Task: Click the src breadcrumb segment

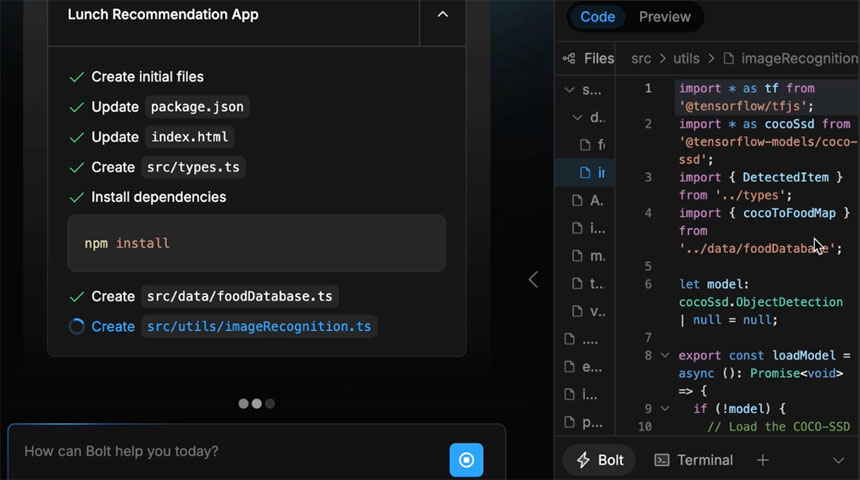Action: [641, 59]
